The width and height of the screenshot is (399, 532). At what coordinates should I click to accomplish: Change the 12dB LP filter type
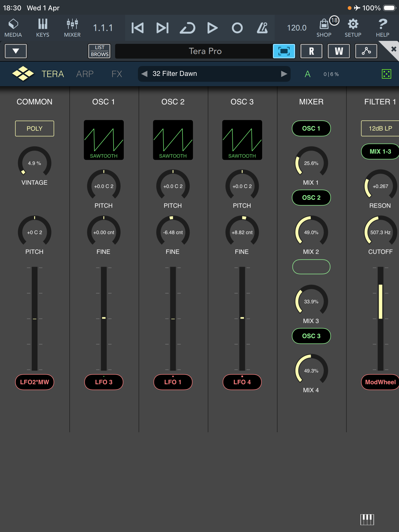click(380, 128)
